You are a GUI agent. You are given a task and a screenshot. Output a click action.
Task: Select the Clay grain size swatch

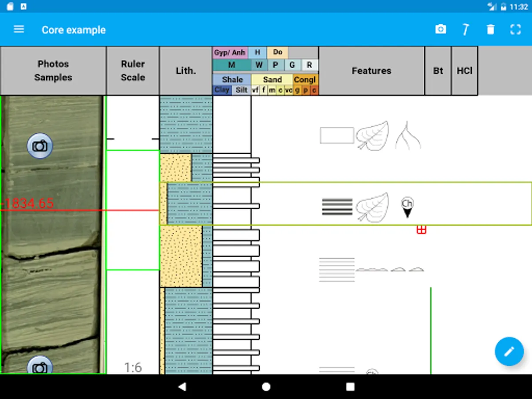click(222, 90)
